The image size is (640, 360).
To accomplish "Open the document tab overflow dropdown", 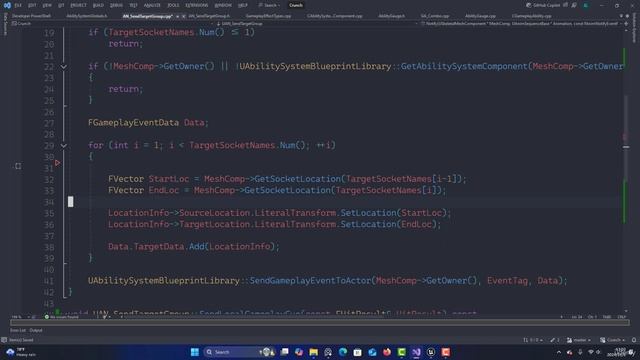I will click(621, 16).
